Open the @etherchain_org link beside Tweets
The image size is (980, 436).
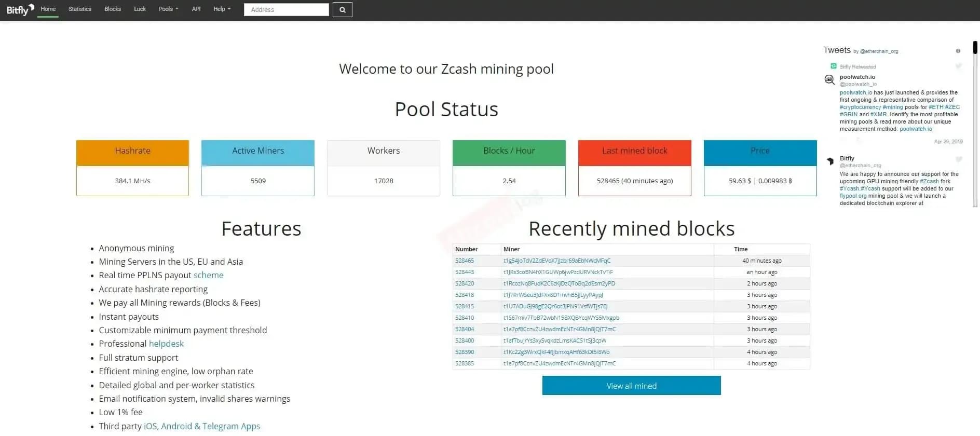point(879,51)
